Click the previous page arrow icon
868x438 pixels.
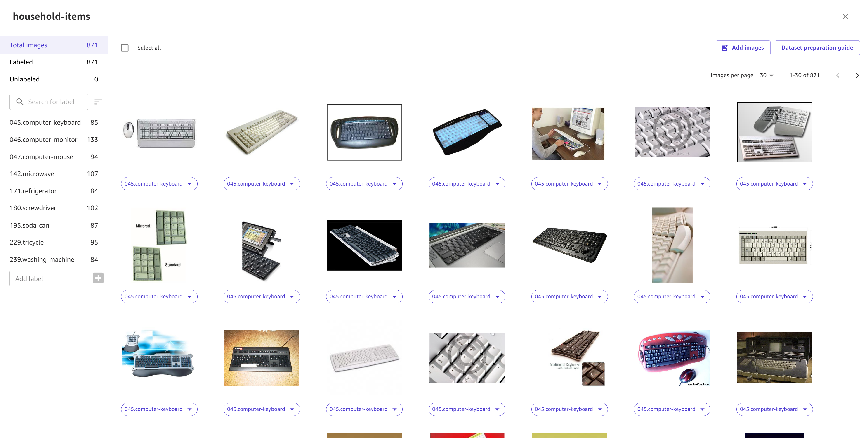pos(838,75)
